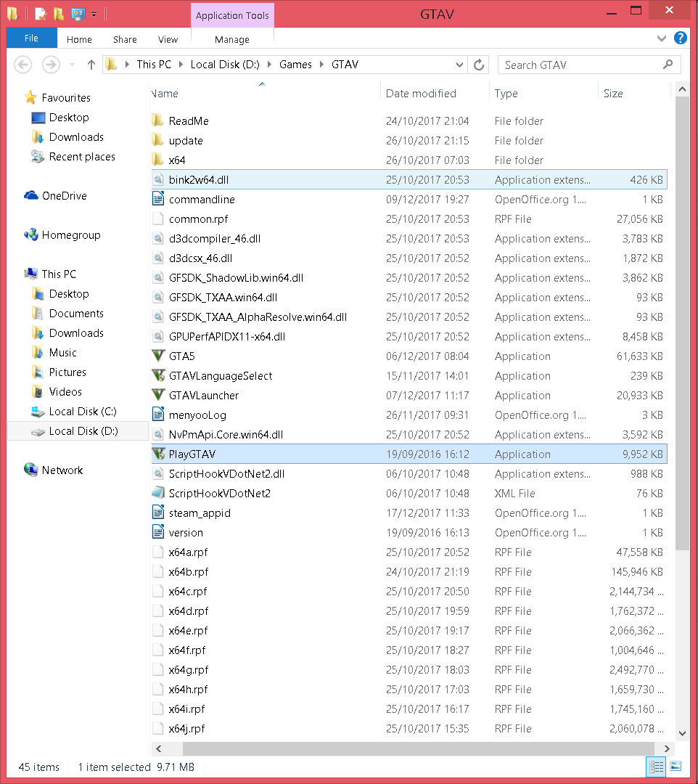Click the Homegroup icon in sidebar

tap(31, 234)
